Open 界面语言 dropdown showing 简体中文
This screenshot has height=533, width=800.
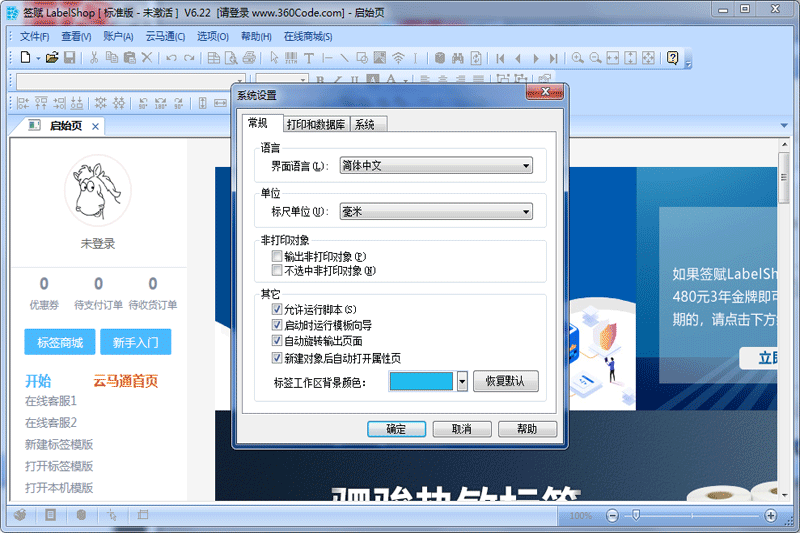[x=436, y=166]
